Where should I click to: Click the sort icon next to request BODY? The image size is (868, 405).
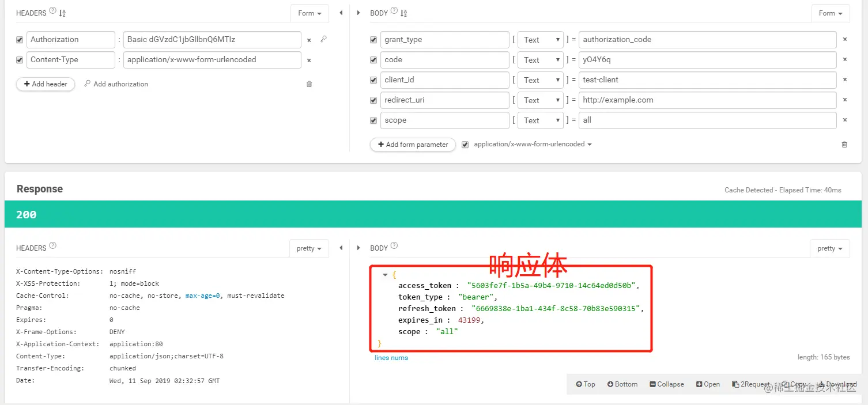click(x=403, y=13)
